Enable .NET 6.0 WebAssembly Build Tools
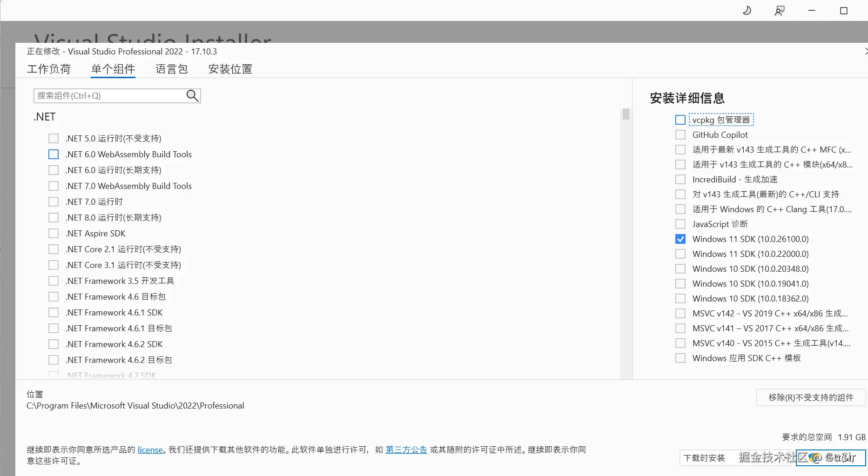 pos(54,154)
